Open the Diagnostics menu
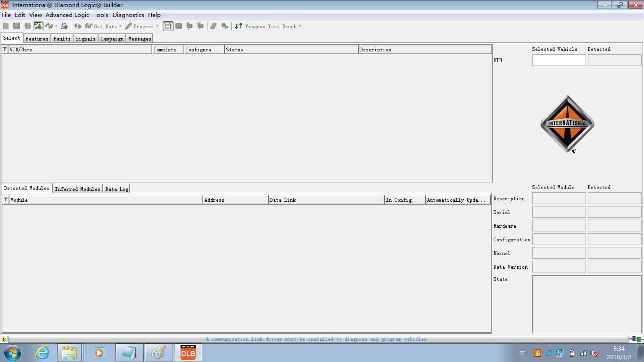This screenshot has width=644, height=362. 128,15
